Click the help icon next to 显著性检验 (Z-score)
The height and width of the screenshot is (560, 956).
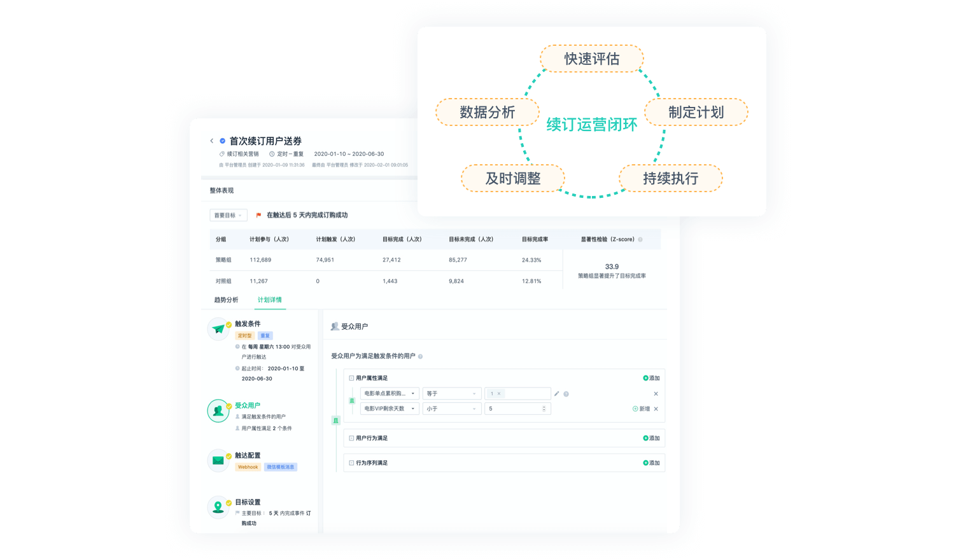point(640,240)
